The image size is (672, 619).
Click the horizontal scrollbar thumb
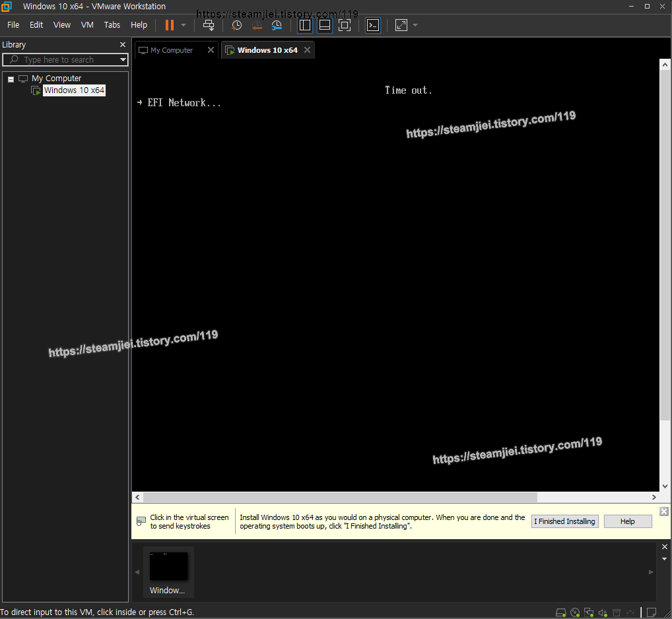click(340, 497)
